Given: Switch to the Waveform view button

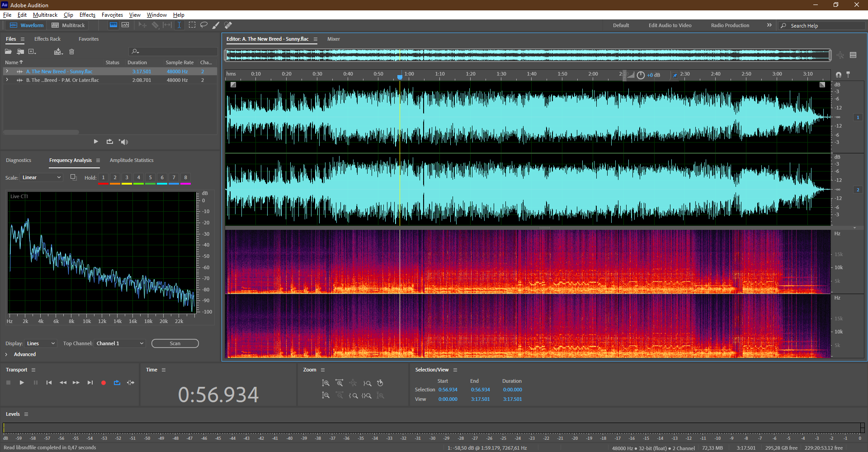Looking at the screenshot, I should (x=27, y=25).
